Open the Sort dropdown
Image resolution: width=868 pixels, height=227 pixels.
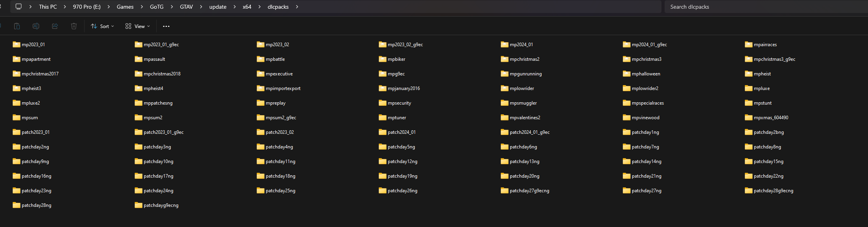(102, 26)
